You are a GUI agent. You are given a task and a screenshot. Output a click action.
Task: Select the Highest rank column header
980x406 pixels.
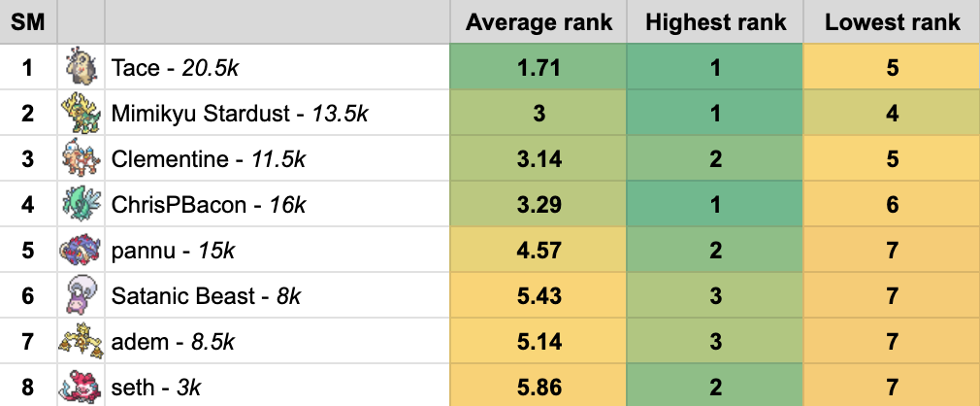tap(715, 22)
